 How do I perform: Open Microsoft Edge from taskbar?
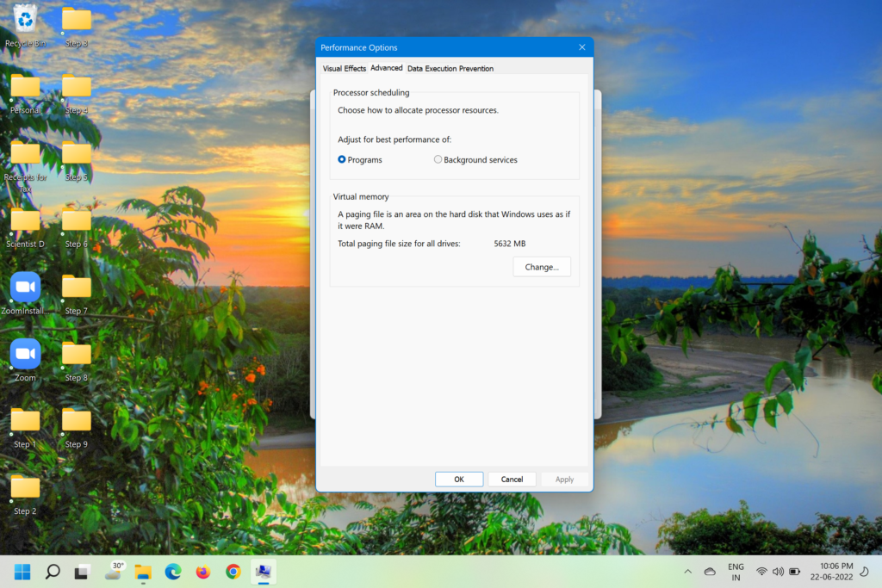(173, 571)
